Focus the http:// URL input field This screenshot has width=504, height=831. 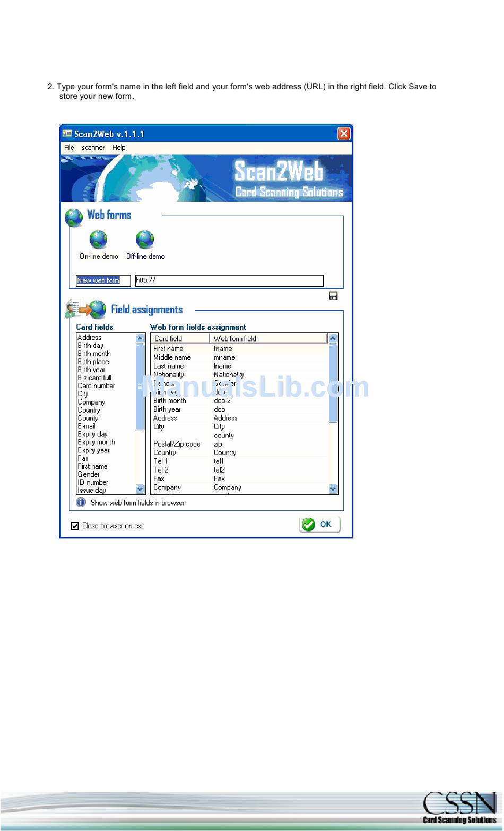pyautogui.click(x=229, y=280)
